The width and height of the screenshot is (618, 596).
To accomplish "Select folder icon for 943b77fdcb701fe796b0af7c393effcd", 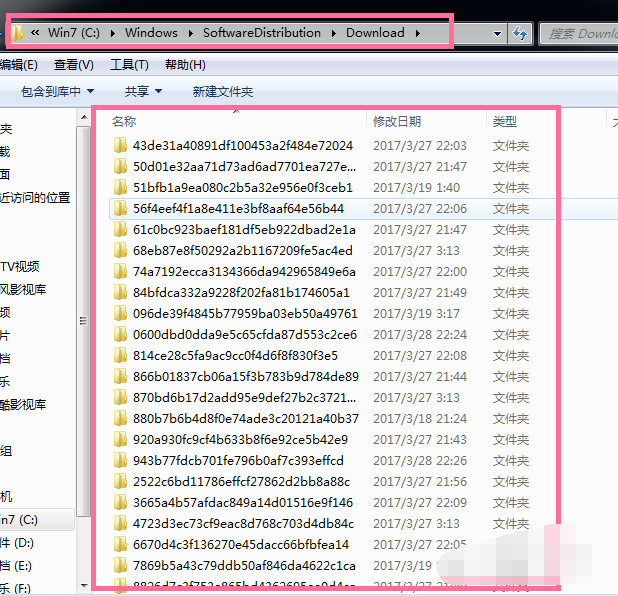I will pos(120,460).
